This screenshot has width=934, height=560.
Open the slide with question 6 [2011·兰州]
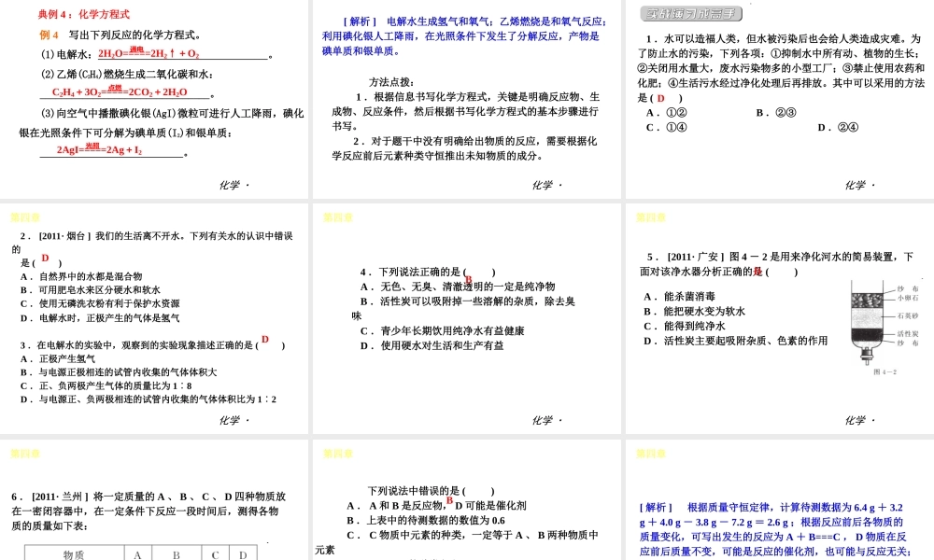pos(154,500)
